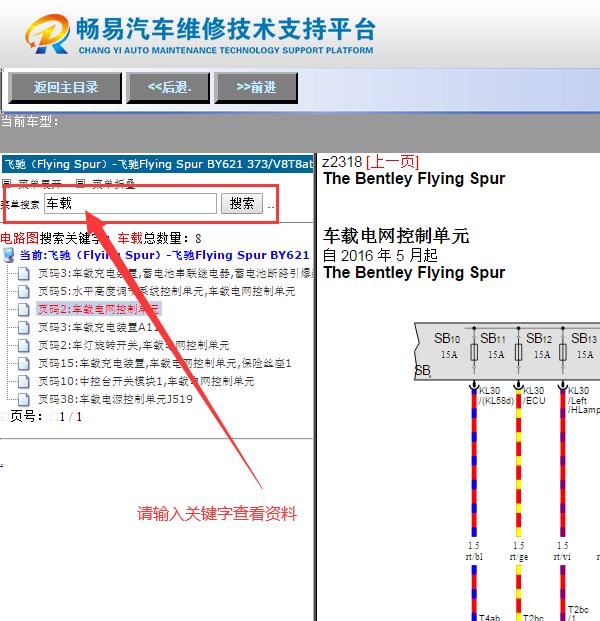The width and height of the screenshot is (600, 621).
Task: Open result 页码38:车载电源控制单元J519
Action: (115, 399)
